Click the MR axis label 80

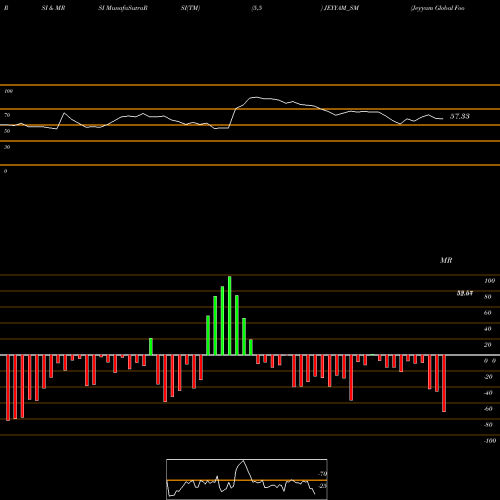(x=488, y=297)
